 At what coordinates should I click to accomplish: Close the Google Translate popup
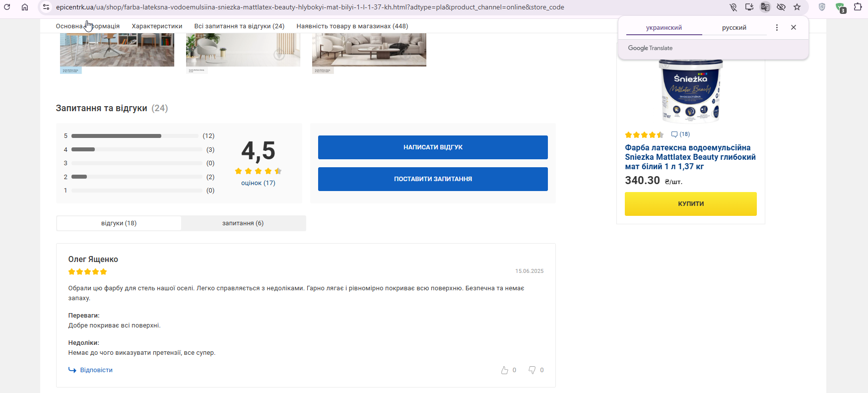tap(794, 28)
